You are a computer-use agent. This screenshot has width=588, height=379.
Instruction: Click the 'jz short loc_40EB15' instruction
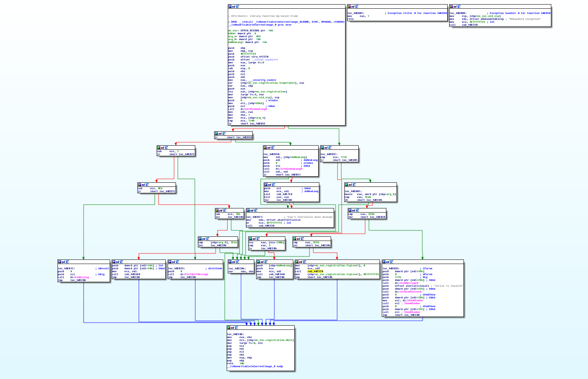point(156,191)
